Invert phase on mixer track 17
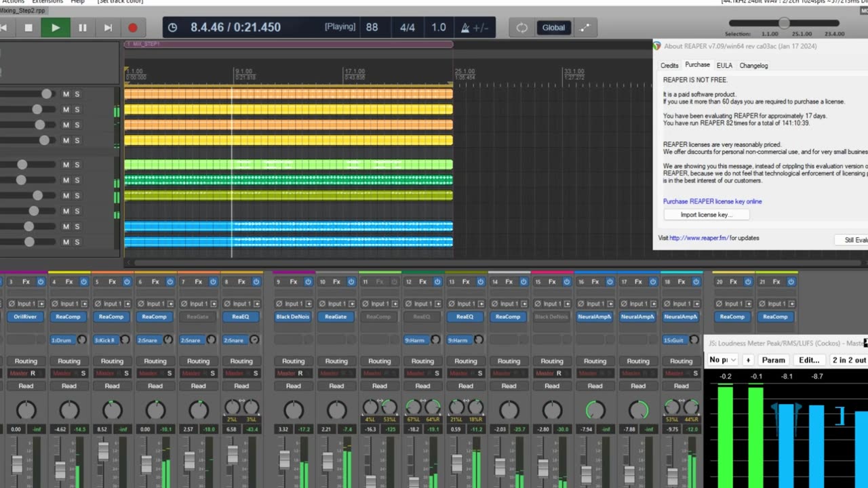 [624, 304]
